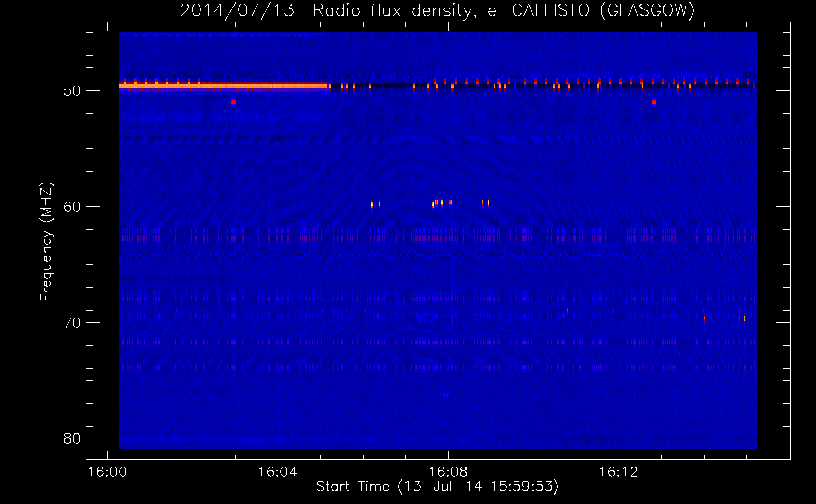This screenshot has width=816, height=504.
Task: Click the plot title mentioning e-CALLISTO (GLASGOW)
Action: 437,10
